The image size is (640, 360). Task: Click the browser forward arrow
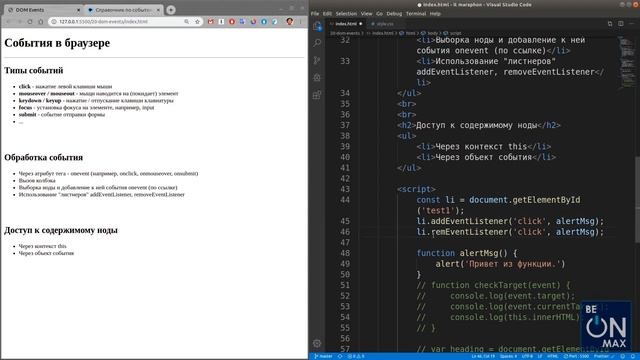[x=19, y=22]
